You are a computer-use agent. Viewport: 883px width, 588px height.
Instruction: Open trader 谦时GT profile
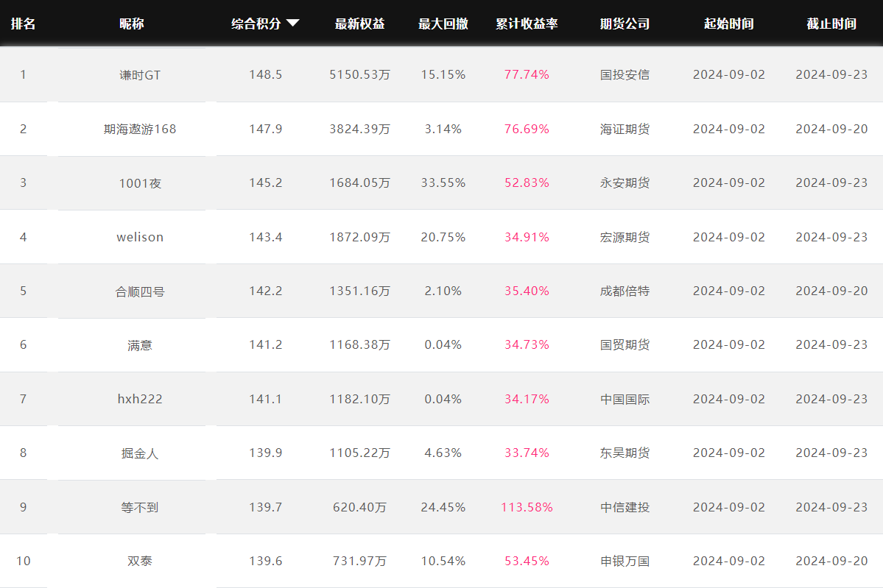pos(140,75)
